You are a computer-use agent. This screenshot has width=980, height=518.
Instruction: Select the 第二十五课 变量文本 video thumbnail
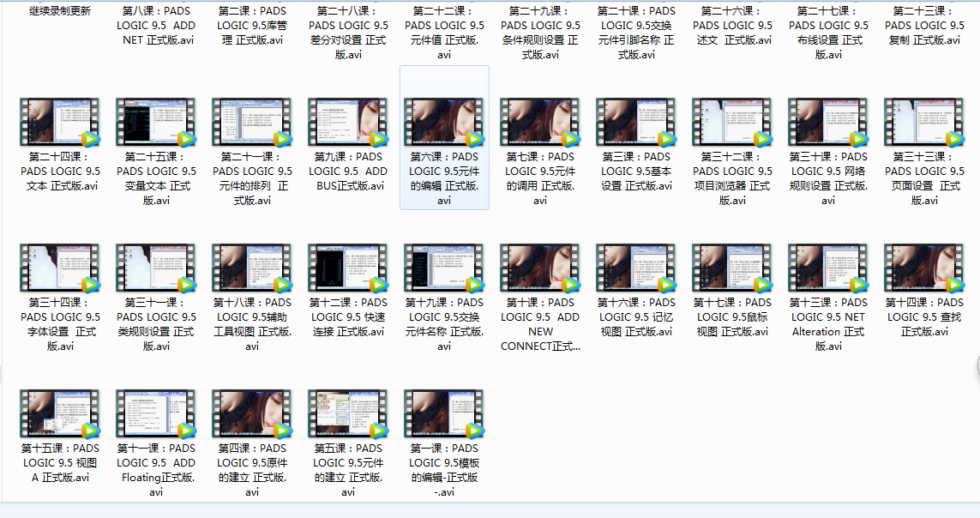[x=156, y=122]
